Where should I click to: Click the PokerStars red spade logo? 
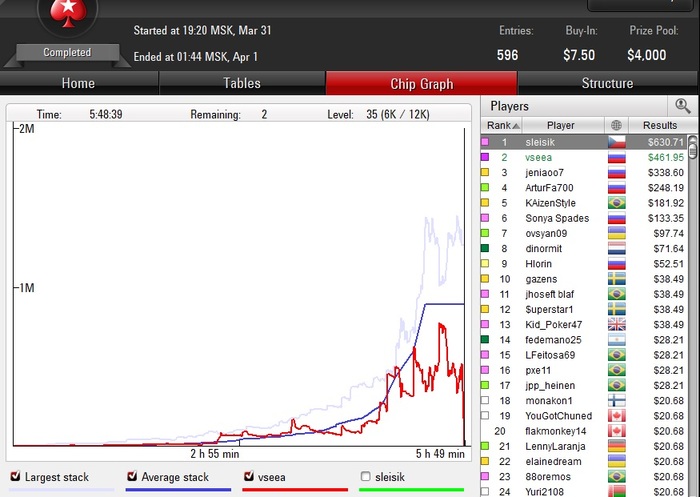click(68, 13)
